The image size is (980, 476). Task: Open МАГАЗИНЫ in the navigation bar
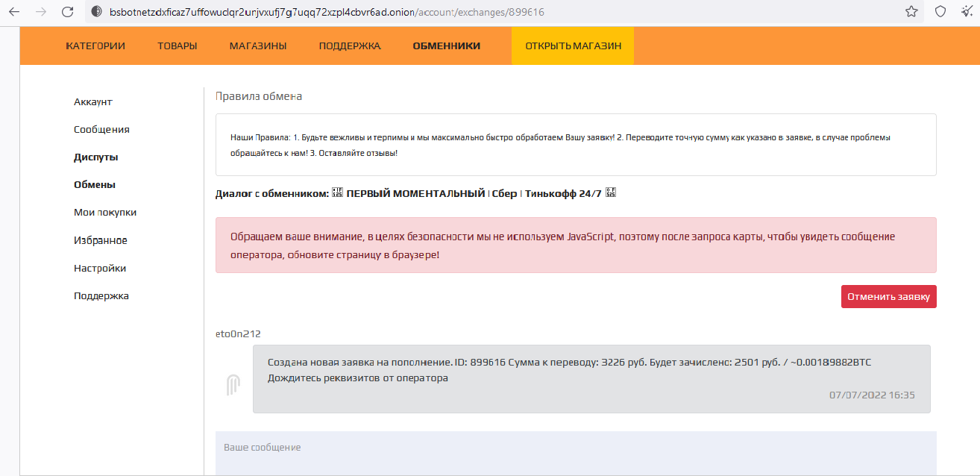258,46
